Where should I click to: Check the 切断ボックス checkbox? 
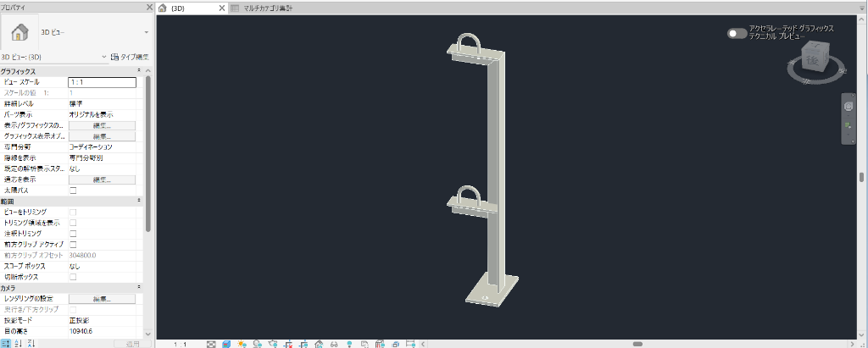click(73, 277)
